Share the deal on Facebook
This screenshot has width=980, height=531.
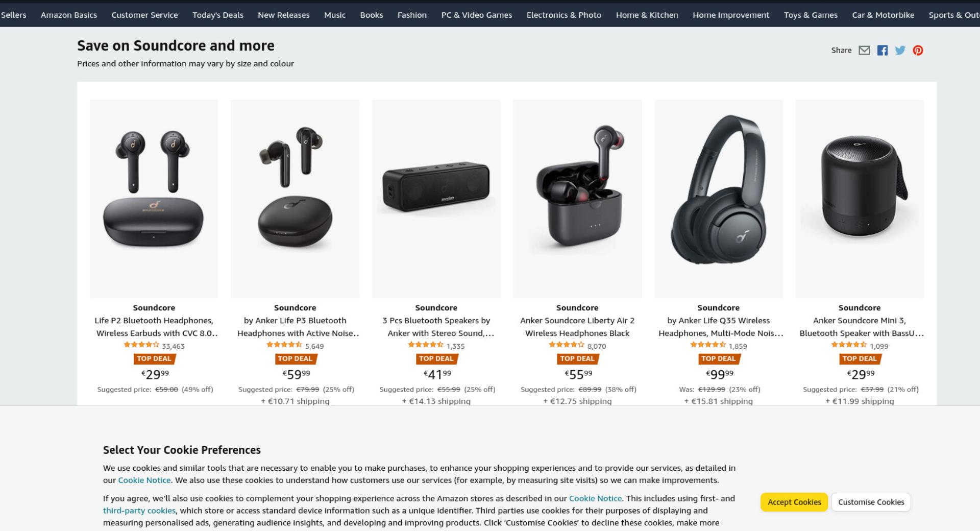point(882,50)
